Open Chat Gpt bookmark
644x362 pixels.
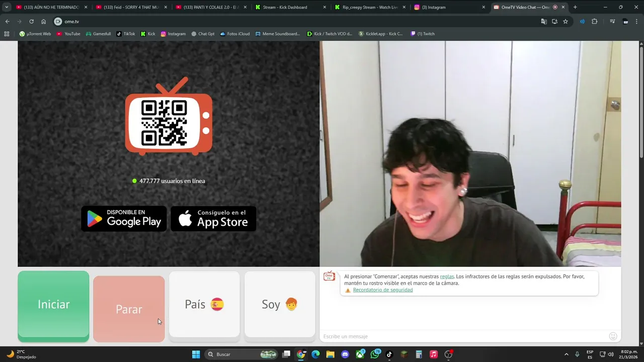click(203, 34)
